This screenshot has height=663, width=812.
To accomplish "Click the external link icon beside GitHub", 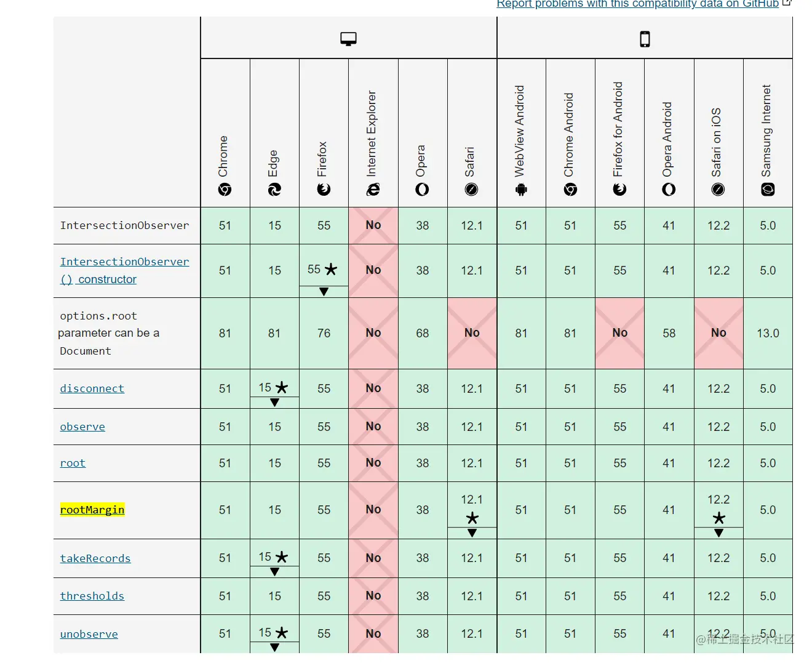I will [x=787, y=3].
